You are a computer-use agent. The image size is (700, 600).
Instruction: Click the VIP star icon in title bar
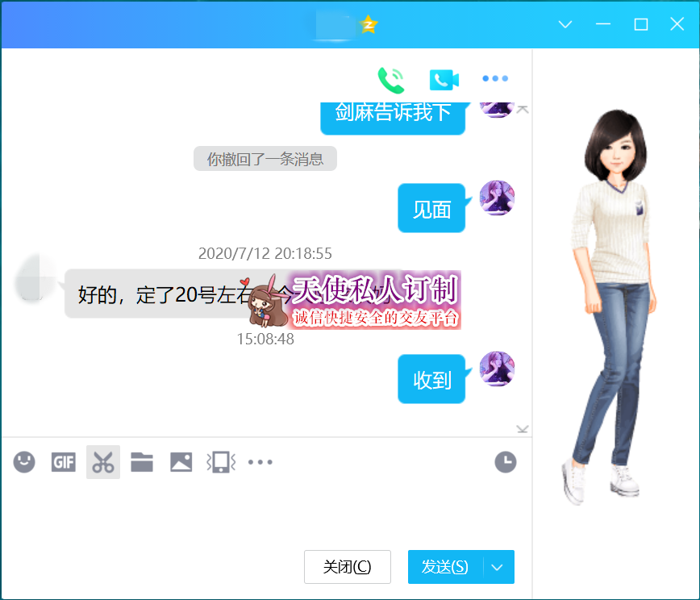point(368,25)
